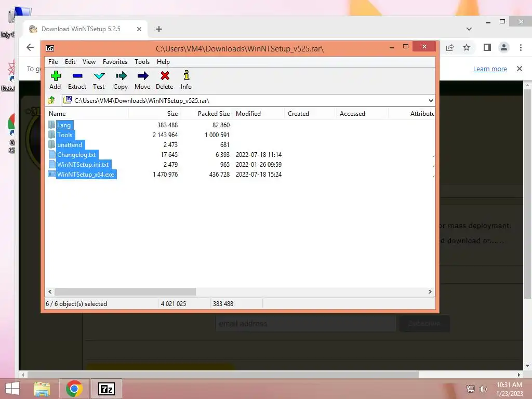Open the Tools menu
532x399 pixels.
pos(142,62)
